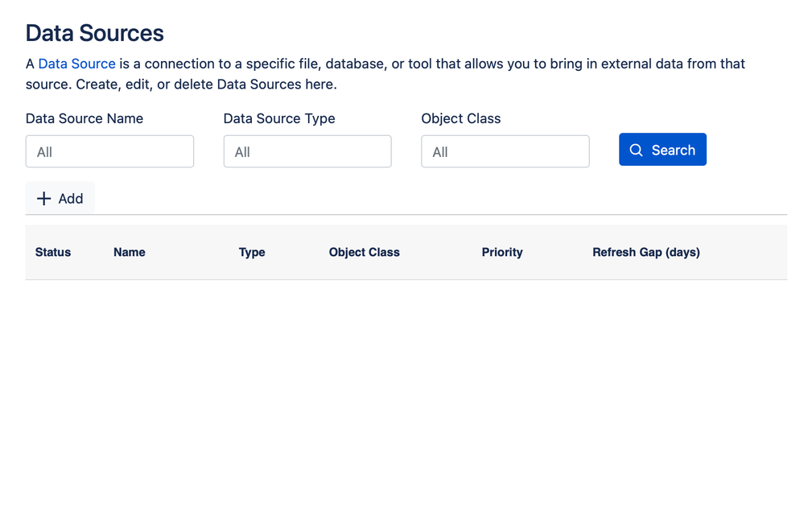The width and height of the screenshot is (804, 532).
Task: Open the Data Source hyperlink in description
Action: (x=77, y=64)
